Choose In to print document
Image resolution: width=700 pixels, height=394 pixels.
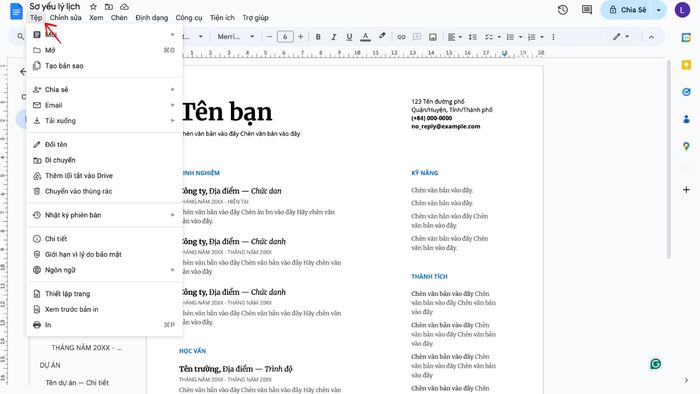coord(104,324)
